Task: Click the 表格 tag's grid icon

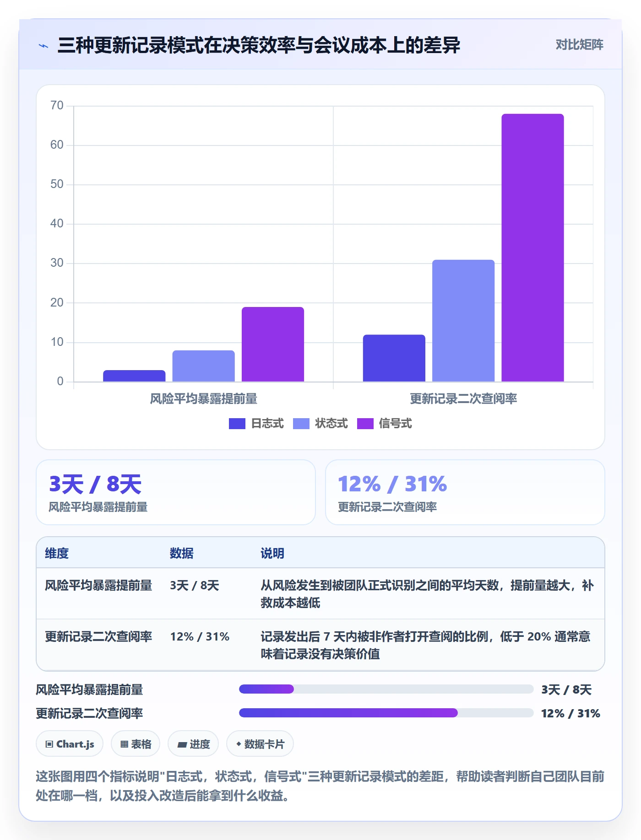Action: 124,744
